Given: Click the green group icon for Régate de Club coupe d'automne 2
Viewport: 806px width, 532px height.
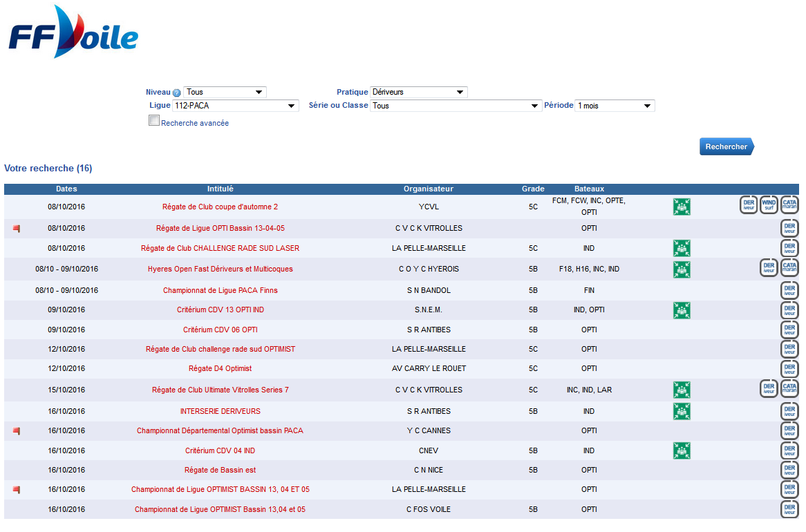Looking at the screenshot, I should 682,207.
